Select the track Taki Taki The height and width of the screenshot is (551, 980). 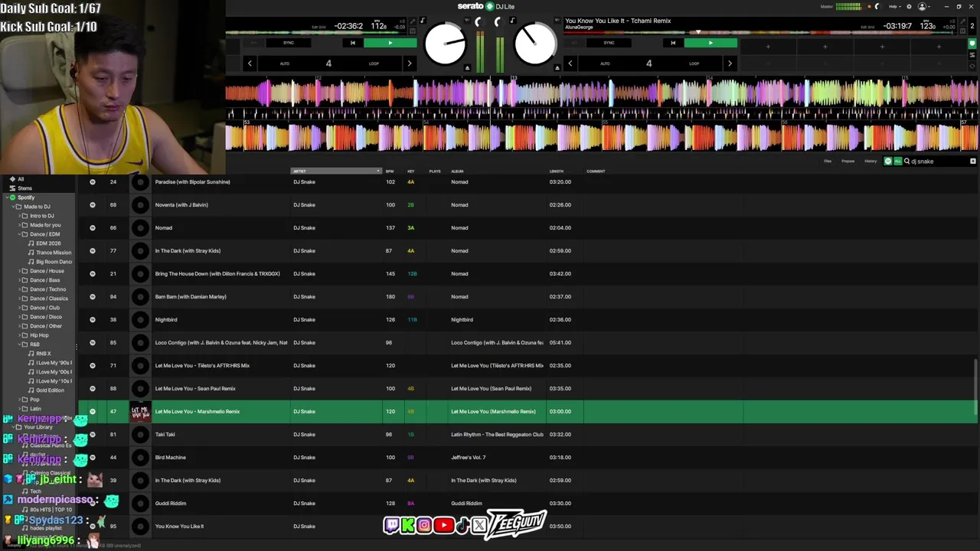click(x=165, y=435)
